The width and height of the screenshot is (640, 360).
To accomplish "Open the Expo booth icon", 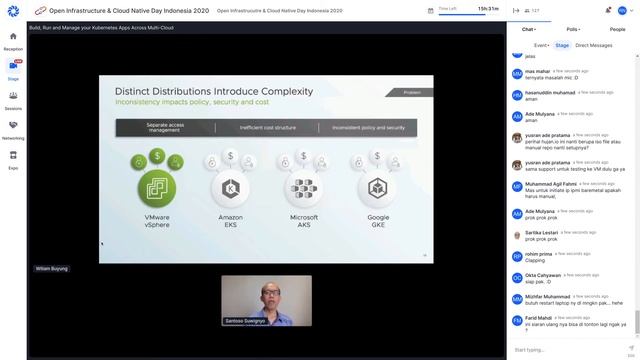I will [x=13, y=155].
